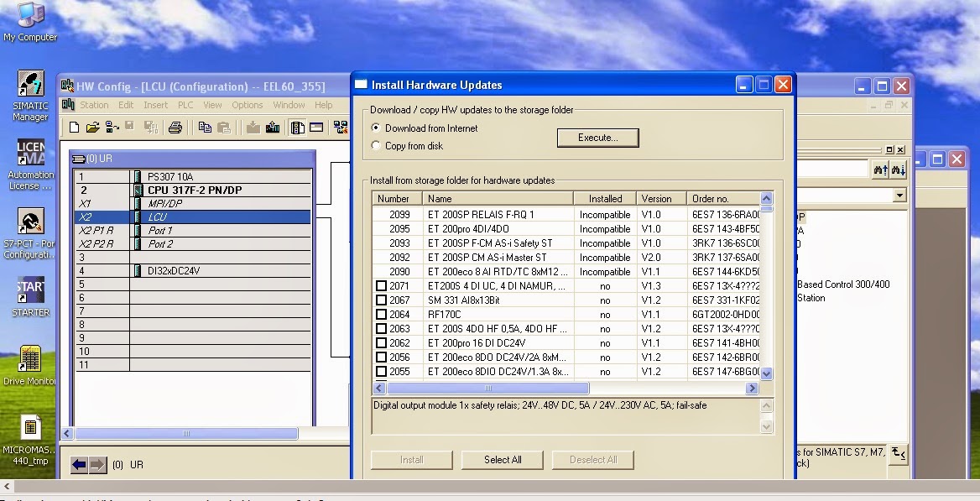This screenshot has width=980, height=501.
Task: Paste the module from clipboard
Action: pyautogui.click(x=225, y=126)
